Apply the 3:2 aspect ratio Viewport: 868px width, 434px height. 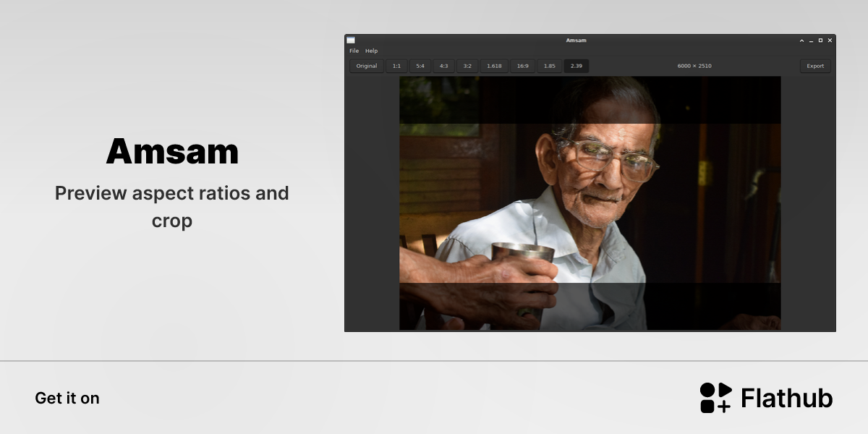(467, 67)
